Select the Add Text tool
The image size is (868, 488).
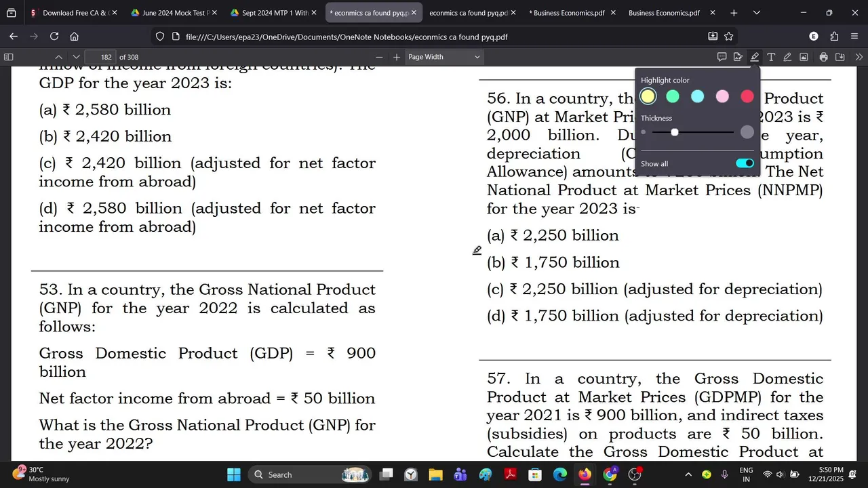pos(771,57)
